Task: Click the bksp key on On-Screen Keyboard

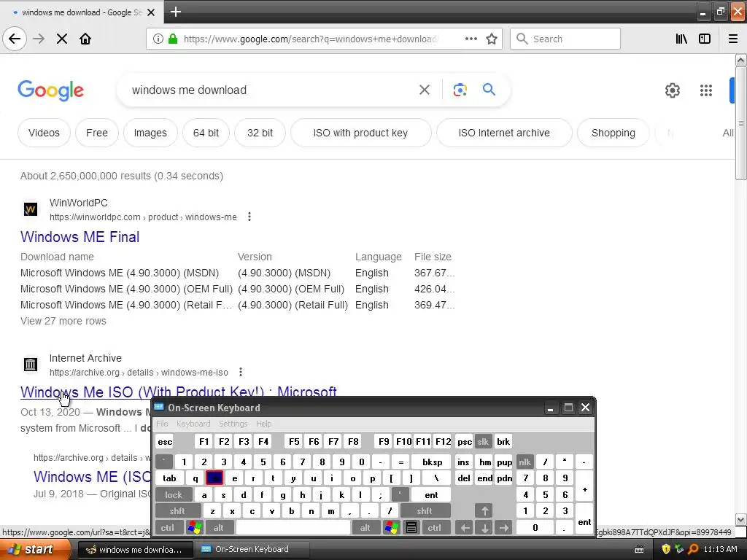Action: [x=432, y=462]
